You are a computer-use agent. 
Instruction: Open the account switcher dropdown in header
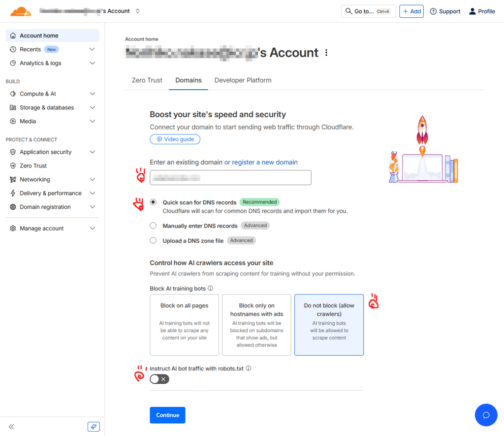(x=137, y=11)
